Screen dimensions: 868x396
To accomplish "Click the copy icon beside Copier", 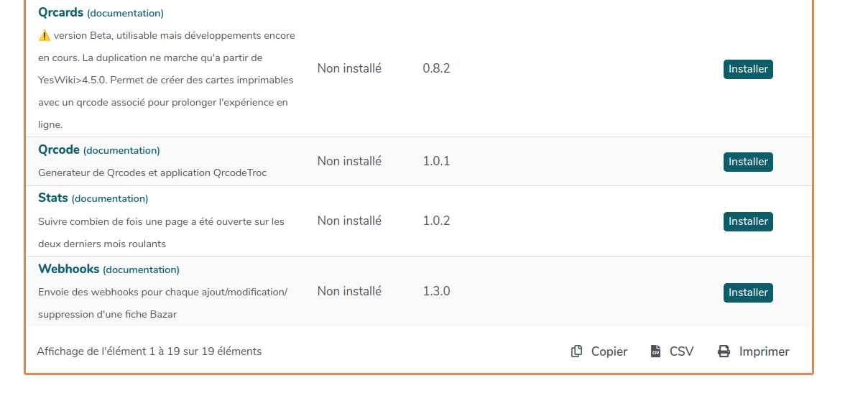I will (x=576, y=351).
